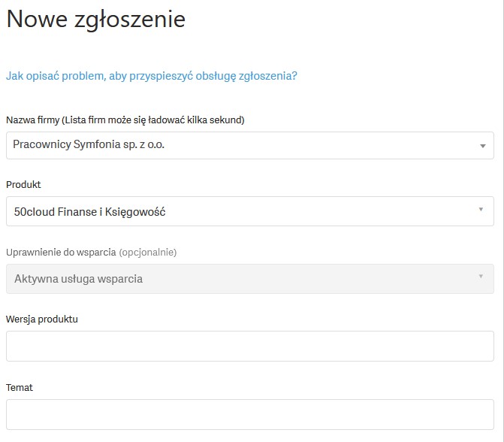
Task: Expand the Produkt dropdown list
Action: coord(250,211)
